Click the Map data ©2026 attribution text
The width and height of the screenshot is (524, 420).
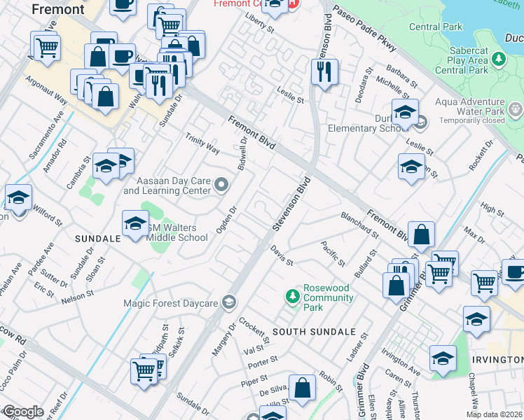point(495,414)
